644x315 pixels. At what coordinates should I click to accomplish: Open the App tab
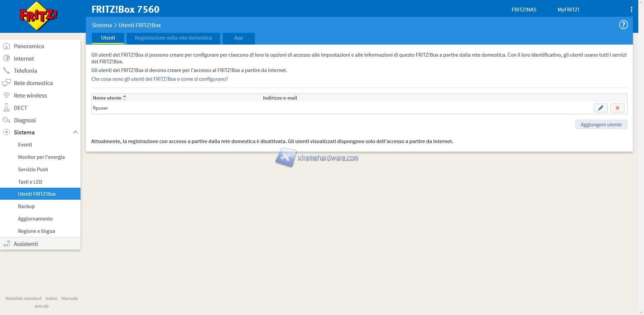click(238, 38)
